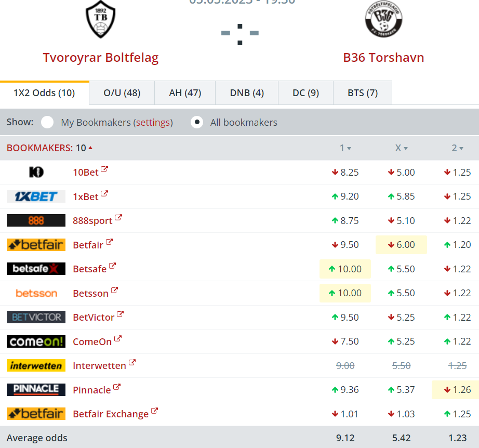Click external link icon next to Betfair Exchange
Screen dimensions: 479x448
click(155, 411)
